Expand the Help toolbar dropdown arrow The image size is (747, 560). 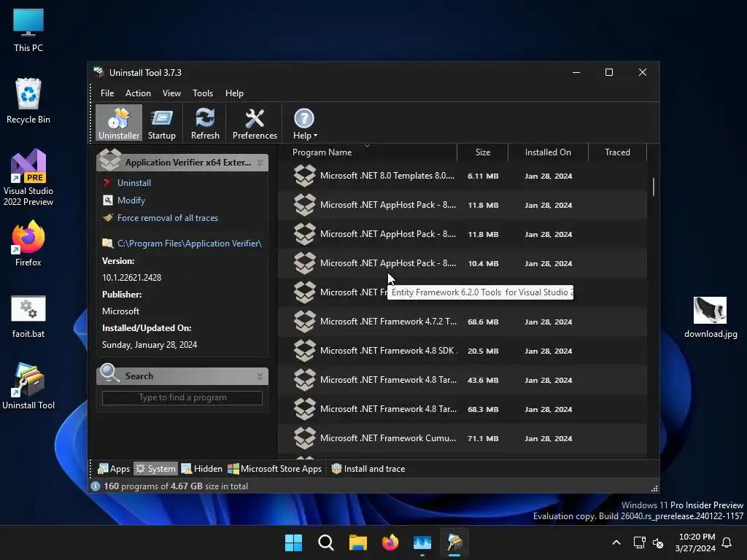(315, 136)
